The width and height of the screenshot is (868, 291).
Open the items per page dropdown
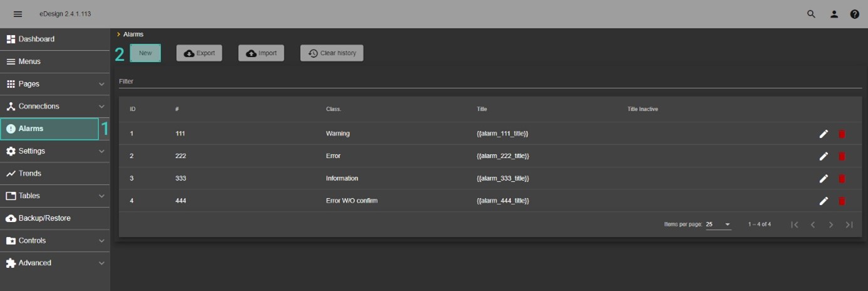tap(718, 225)
